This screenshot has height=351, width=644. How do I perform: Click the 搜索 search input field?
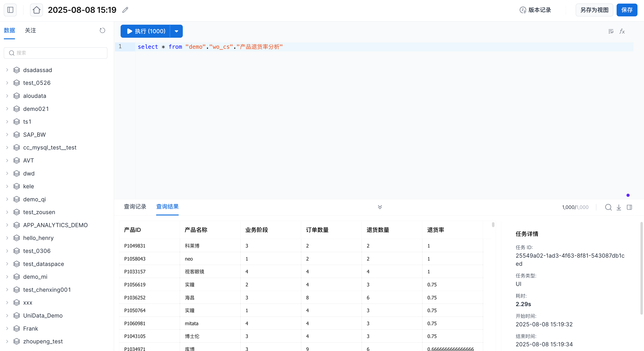55,53
